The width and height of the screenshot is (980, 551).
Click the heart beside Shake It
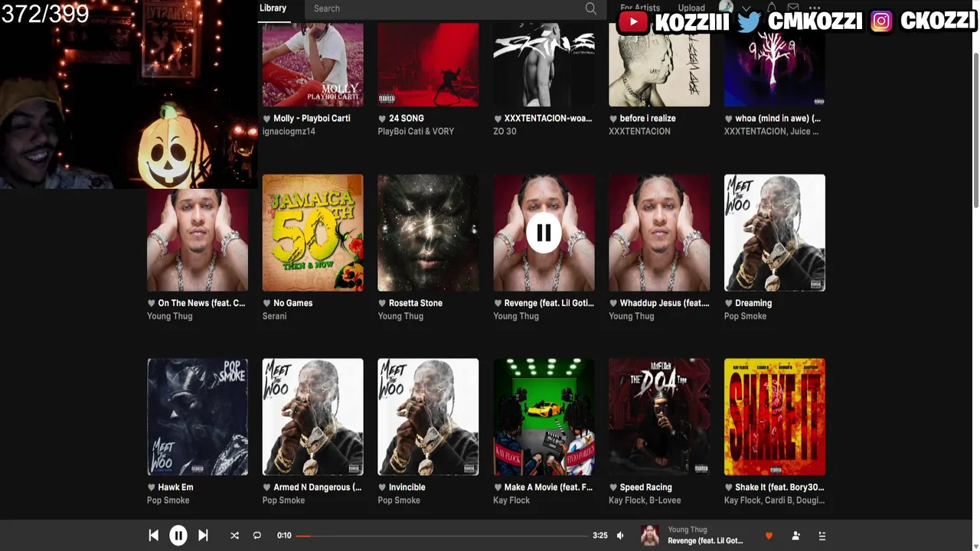tap(729, 487)
